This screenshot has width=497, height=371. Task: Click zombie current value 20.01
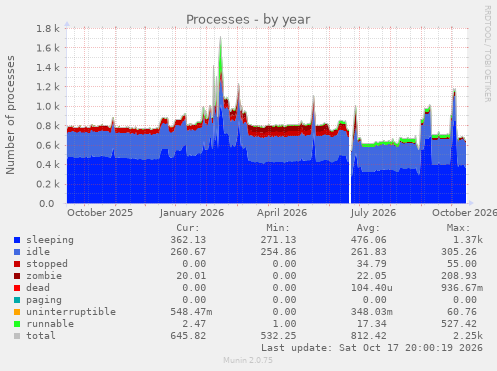tap(191, 276)
